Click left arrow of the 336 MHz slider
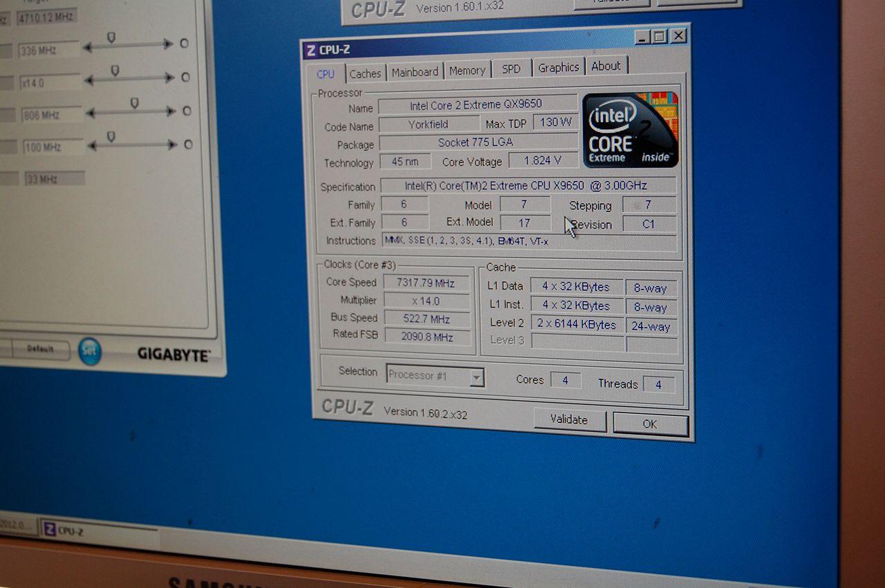This screenshot has width=885, height=588. pyautogui.click(x=88, y=47)
